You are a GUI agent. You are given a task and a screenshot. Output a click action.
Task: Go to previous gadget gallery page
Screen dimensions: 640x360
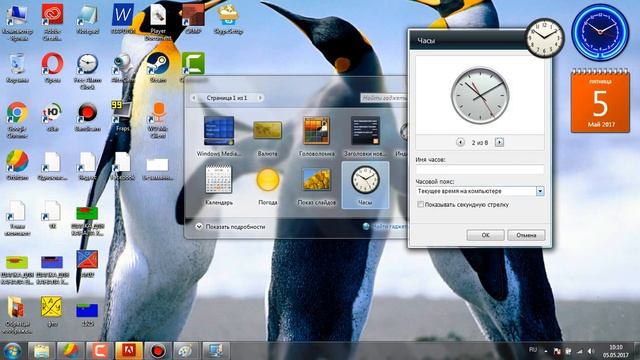coord(194,98)
